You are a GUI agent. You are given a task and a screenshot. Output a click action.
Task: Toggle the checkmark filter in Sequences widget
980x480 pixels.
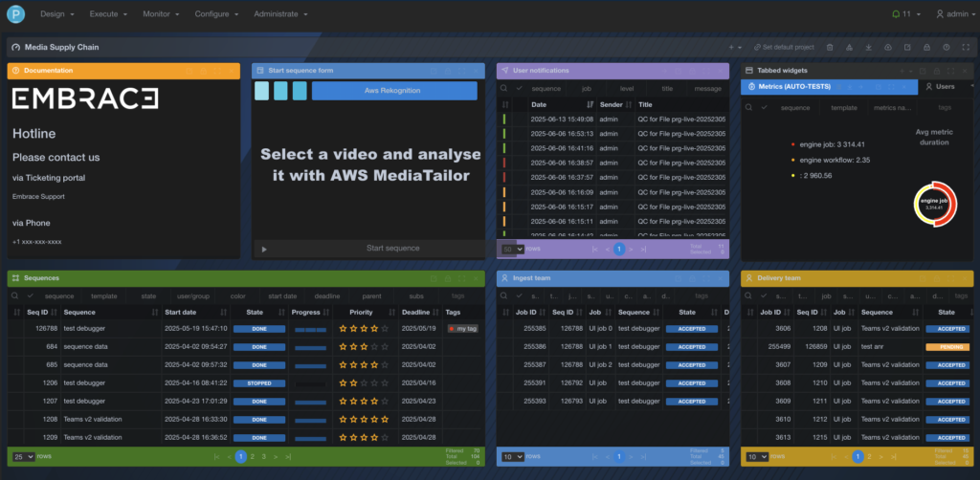point(30,295)
